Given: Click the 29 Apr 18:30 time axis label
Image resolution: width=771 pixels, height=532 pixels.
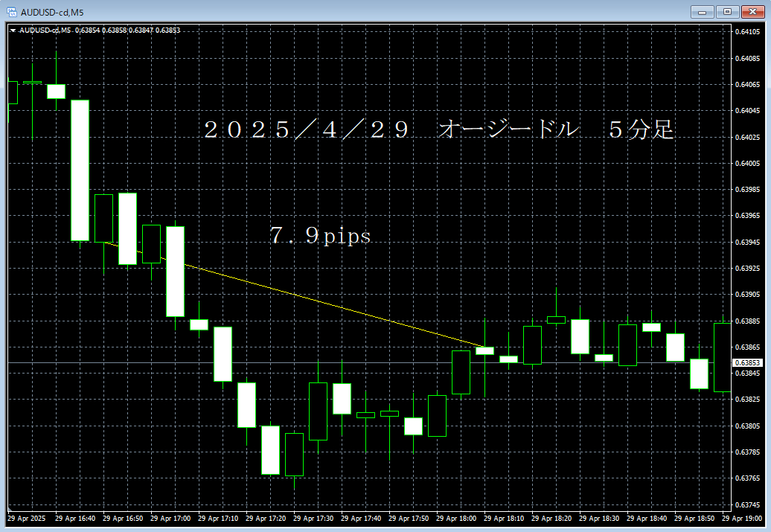Looking at the screenshot, I should pyautogui.click(x=599, y=518).
